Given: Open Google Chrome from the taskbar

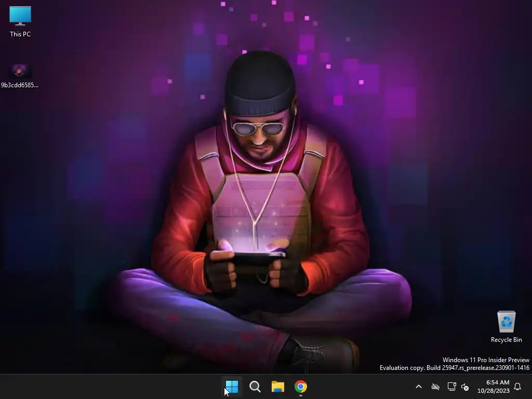Looking at the screenshot, I should click(x=301, y=387).
